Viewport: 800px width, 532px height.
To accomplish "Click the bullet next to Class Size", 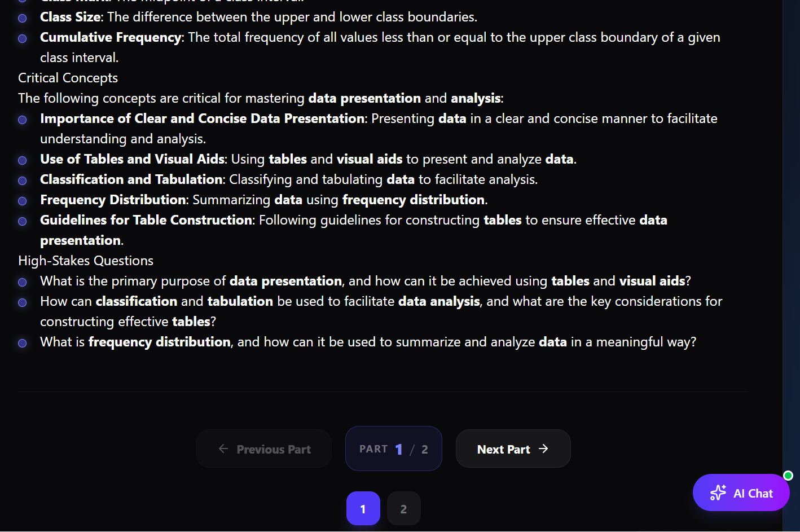I will 23,18.
